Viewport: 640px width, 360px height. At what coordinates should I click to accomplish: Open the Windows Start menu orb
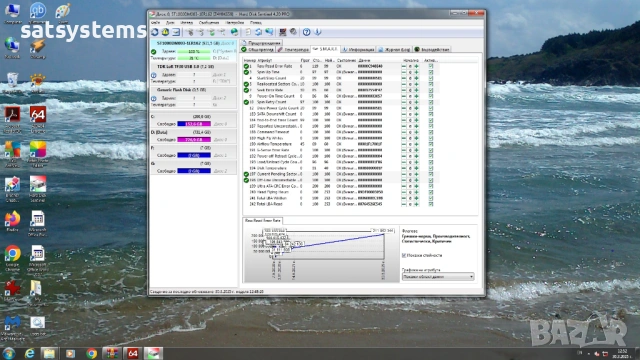pyautogui.click(x=9, y=353)
